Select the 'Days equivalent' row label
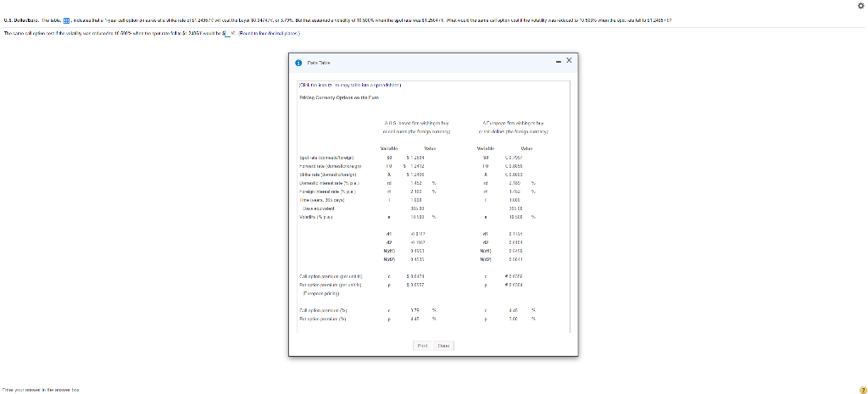Screen dimensions: 868x394 (317, 209)
